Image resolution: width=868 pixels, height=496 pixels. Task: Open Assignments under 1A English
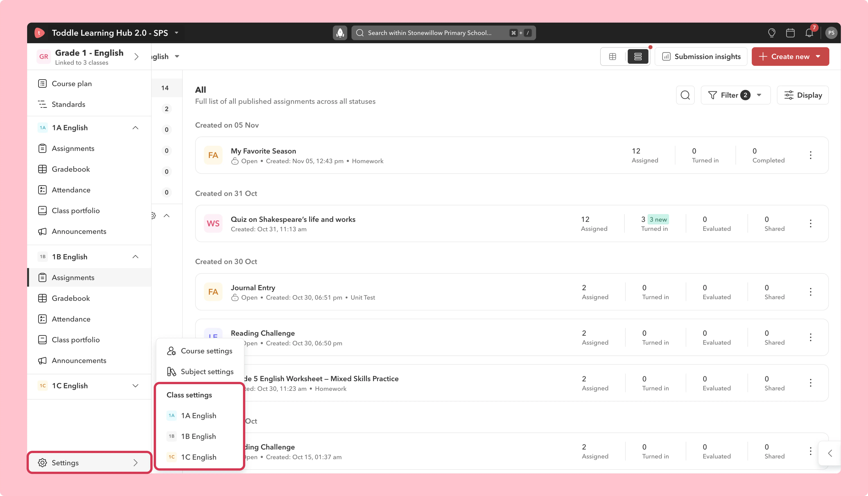tap(89, 149)
